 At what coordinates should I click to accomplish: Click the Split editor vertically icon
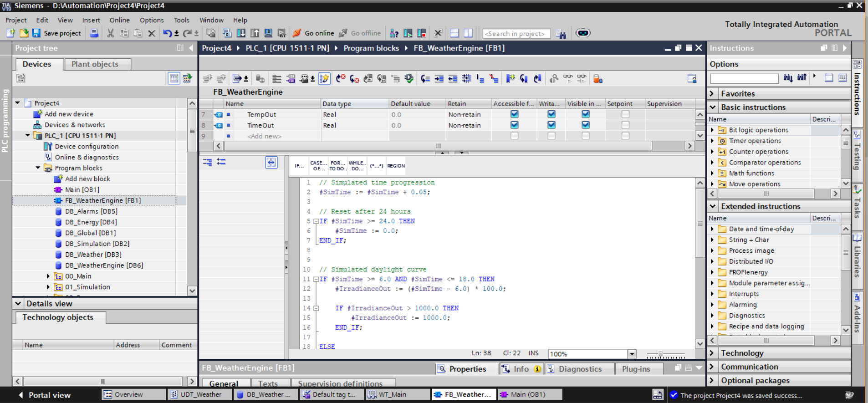click(x=468, y=33)
